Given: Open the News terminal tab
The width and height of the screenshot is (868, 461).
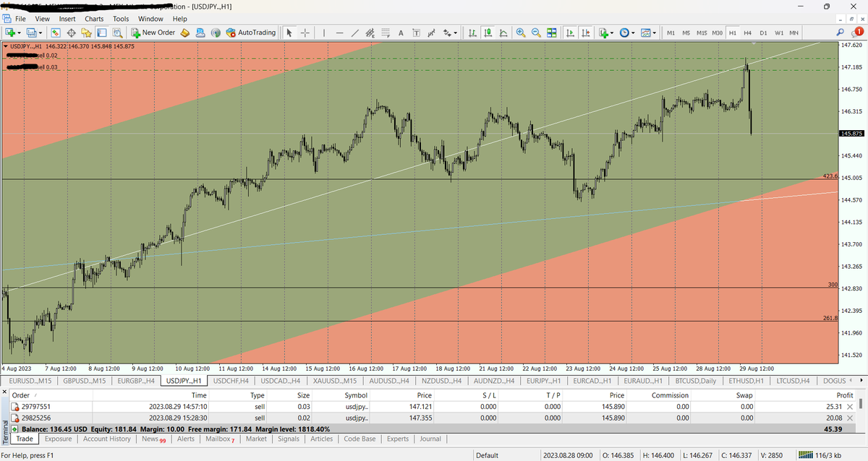Looking at the screenshot, I should pos(154,439).
